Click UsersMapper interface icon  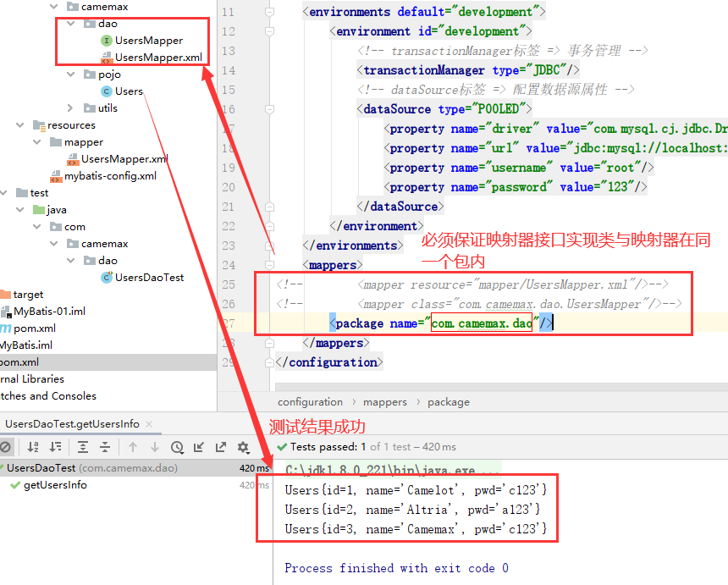click(x=107, y=41)
